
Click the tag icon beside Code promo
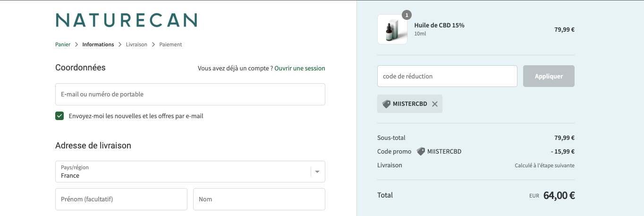[x=421, y=152]
